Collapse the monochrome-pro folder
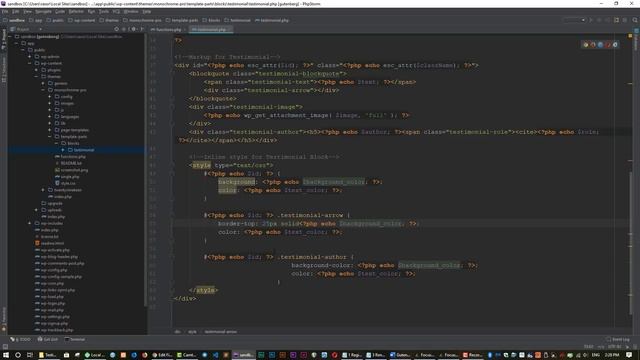This screenshot has width=640, height=360. [43, 90]
